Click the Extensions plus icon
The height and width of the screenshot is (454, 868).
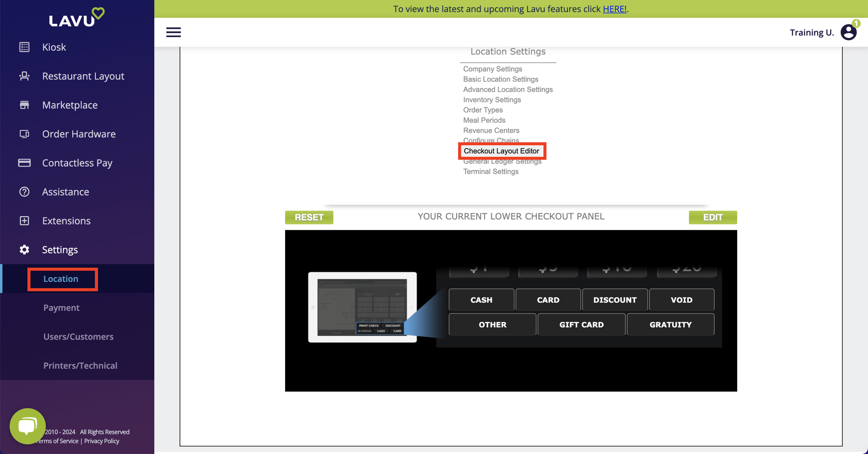[24, 220]
